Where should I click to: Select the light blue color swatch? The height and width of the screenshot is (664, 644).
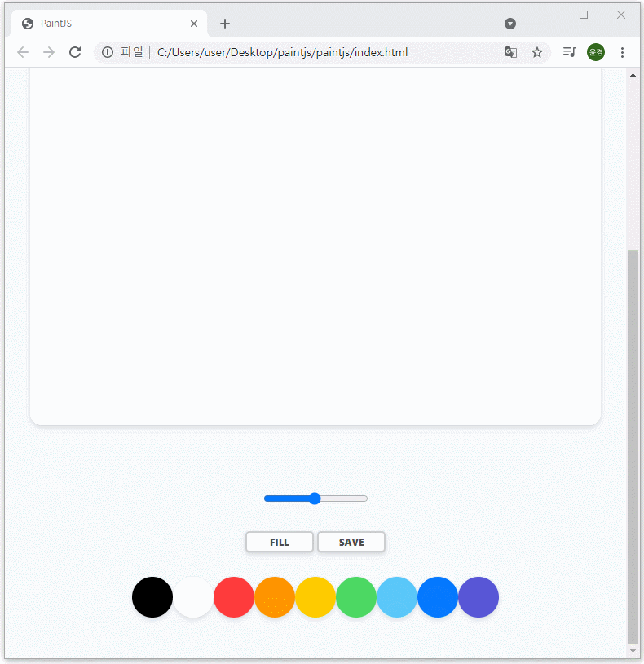pos(397,597)
